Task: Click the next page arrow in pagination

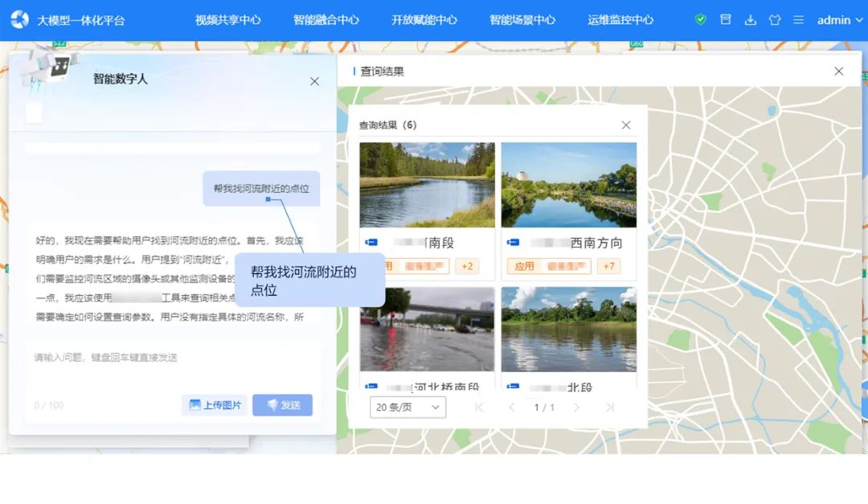Action: (576, 408)
